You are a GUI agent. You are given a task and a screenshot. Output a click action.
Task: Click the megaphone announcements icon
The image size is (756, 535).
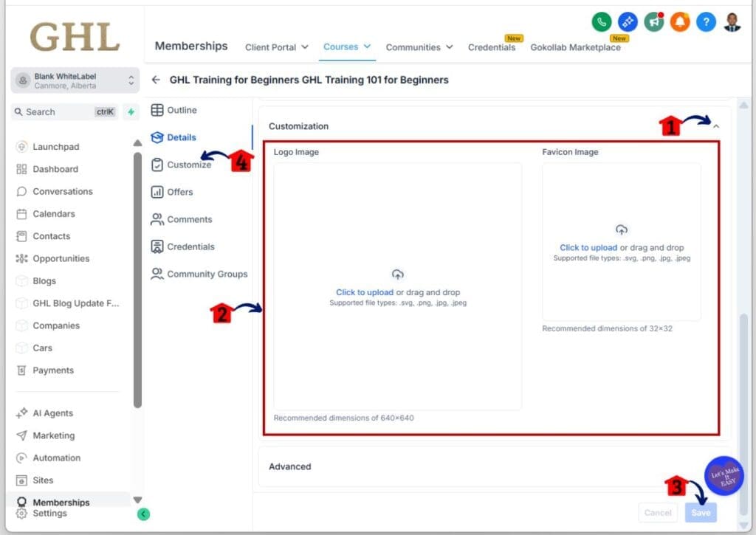pos(653,22)
